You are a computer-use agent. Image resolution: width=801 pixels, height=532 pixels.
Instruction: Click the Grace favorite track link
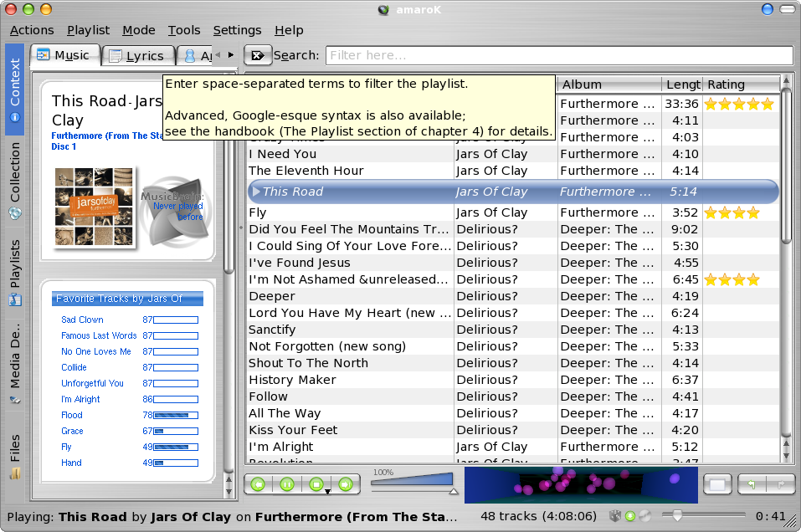tap(73, 431)
